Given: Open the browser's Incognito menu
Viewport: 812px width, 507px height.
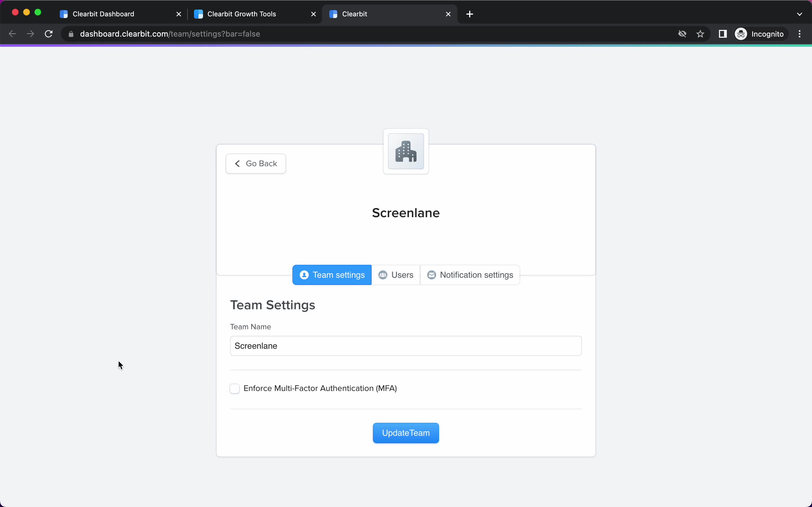Looking at the screenshot, I should pos(760,34).
